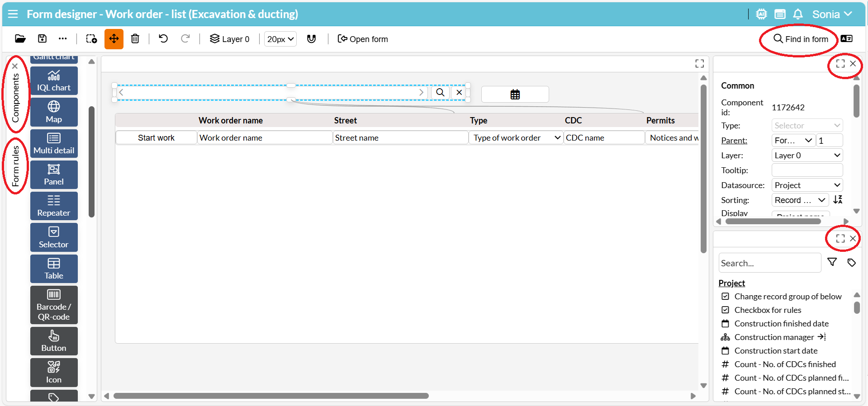Viewport: 868px width, 406px height.
Task: Toggle the magnet snap icon
Action: (311, 39)
